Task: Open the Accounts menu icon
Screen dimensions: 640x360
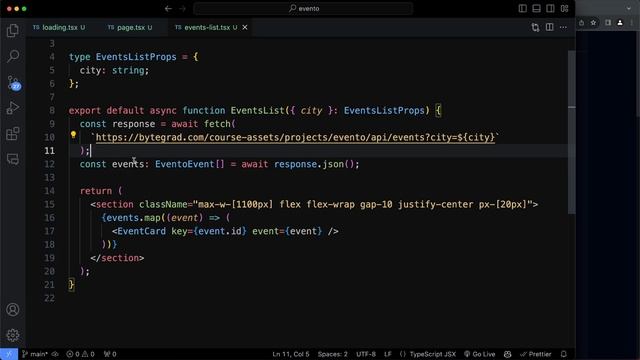Action: point(13,310)
